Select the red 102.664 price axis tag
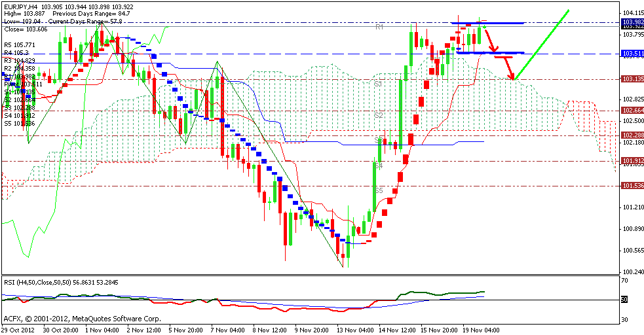This screenshot has height=335, width=644. point(633,111)
